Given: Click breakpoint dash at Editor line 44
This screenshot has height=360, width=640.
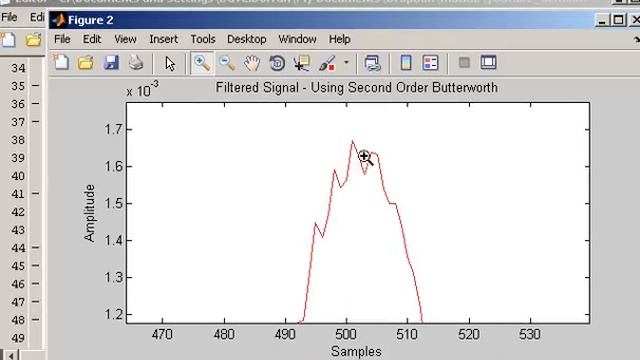Looking at the screenshot, I should [x=36, y=247].
